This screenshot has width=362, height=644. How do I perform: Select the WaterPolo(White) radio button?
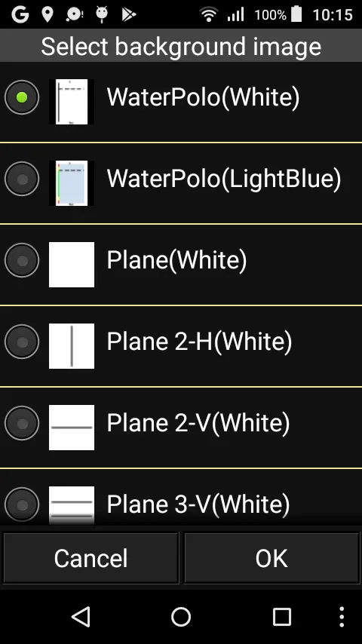coord(22,97)
